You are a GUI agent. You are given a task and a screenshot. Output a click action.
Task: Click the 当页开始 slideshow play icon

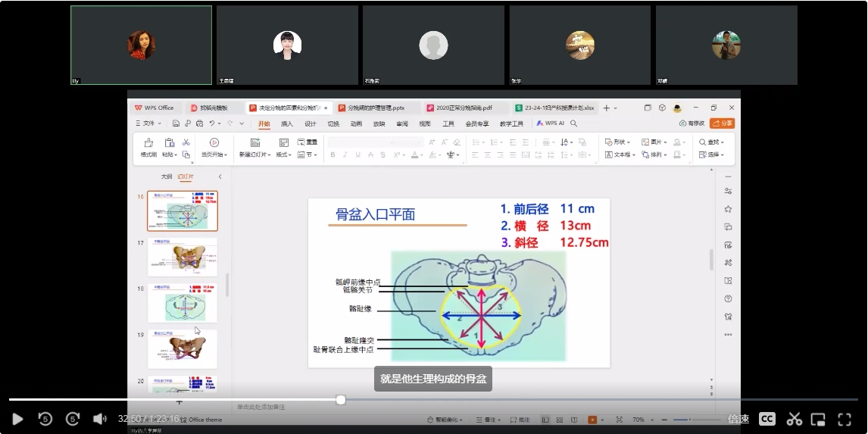(x=214, y=142)
